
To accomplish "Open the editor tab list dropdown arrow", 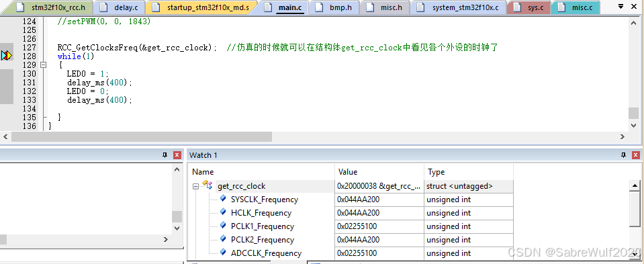I will (620, 6).
